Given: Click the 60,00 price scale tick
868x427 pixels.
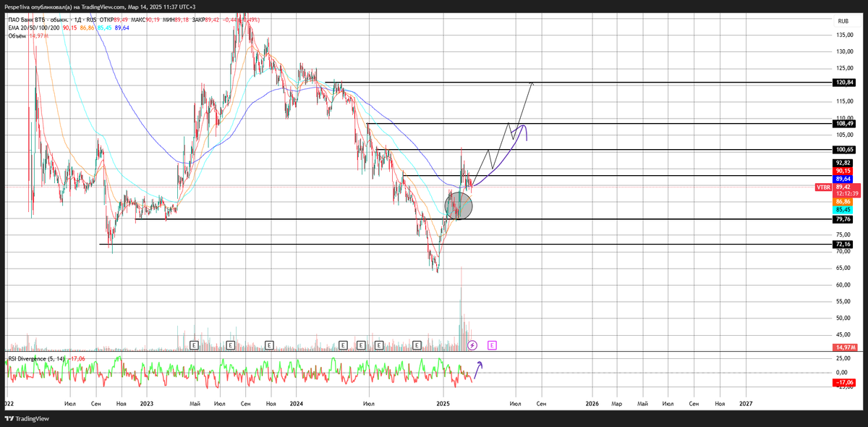Looking at the screenshot, I should (843, 284).
